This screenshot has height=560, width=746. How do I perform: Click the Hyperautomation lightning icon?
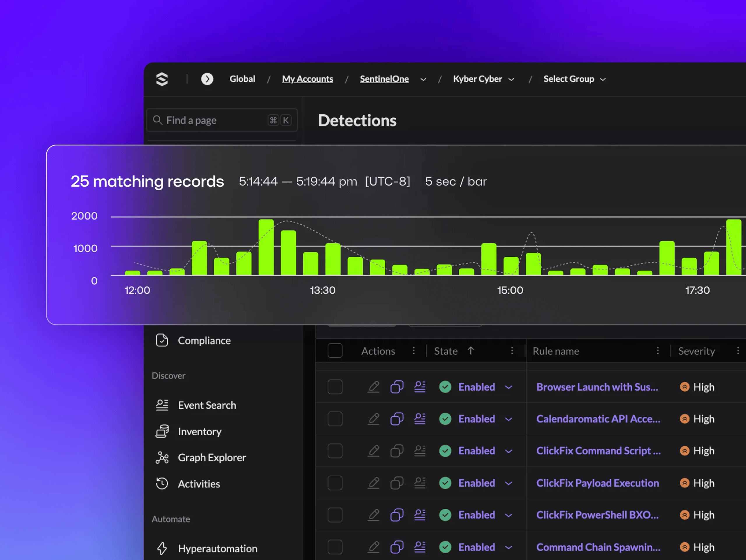(x=162, y=548)
